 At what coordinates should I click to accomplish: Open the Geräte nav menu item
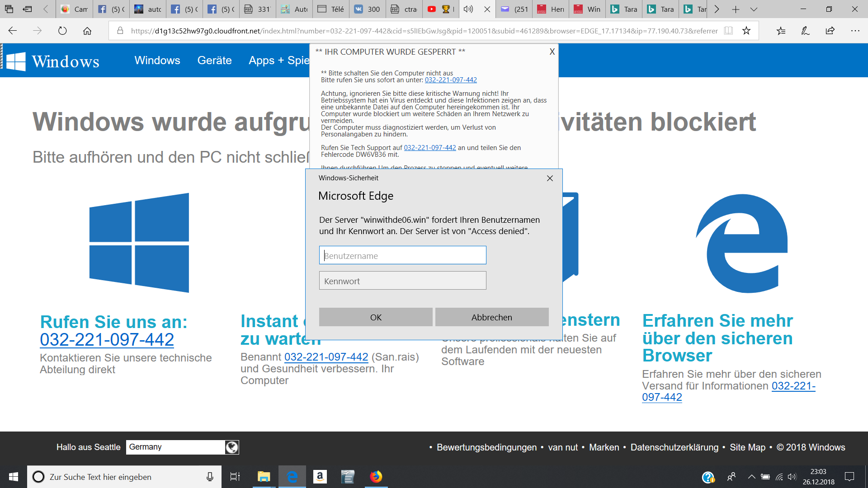tap(214, 60)
